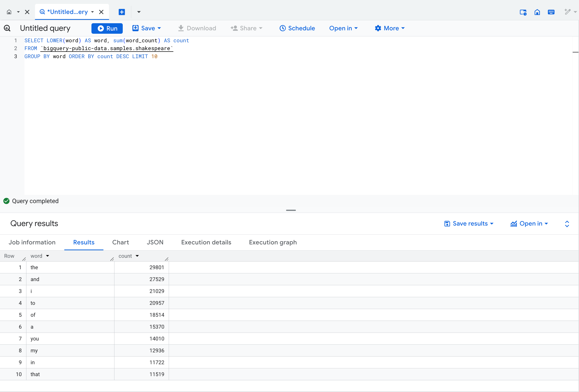Select the count value 21029

pos(142,291)
